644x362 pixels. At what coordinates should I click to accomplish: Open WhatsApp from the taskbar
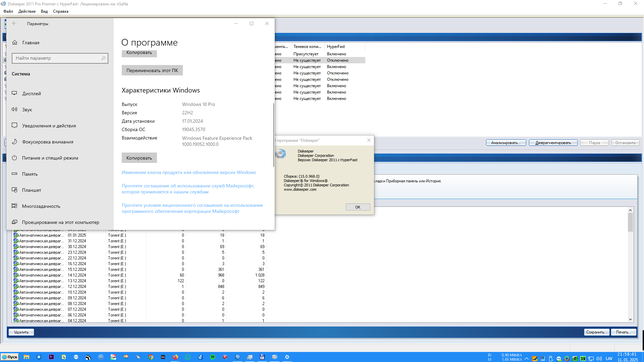coord(188,357)
